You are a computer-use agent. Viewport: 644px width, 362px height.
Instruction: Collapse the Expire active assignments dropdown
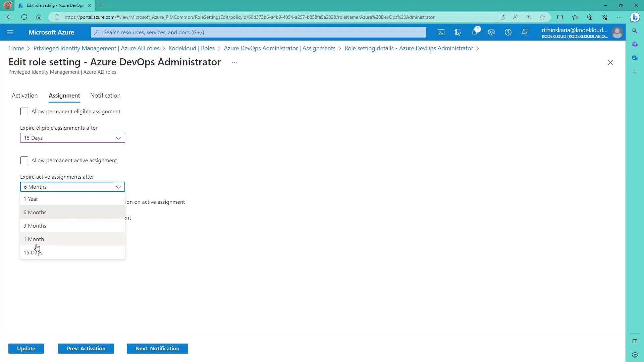tap(118, 187)
